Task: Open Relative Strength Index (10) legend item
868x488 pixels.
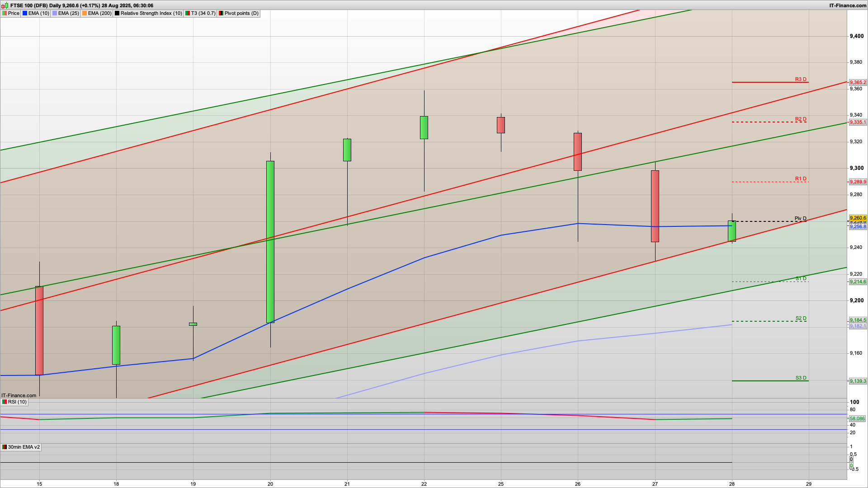Action: tap(151, 13)
